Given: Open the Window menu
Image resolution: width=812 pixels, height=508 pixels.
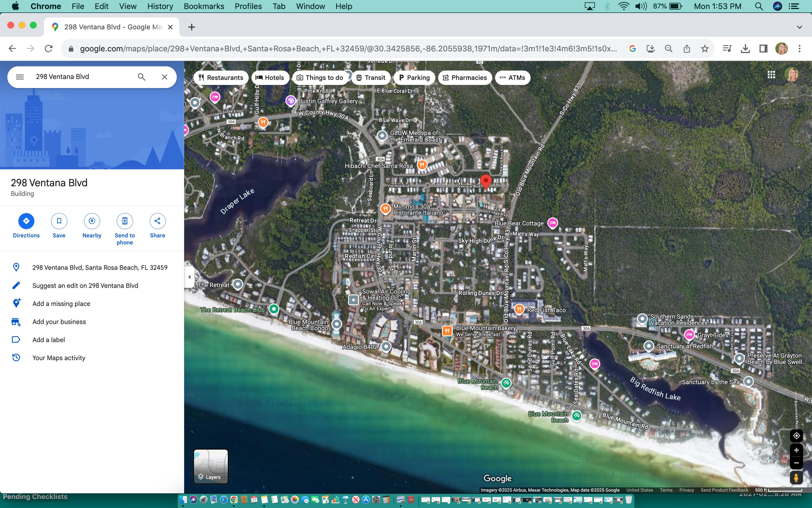Looking at the screenshot, I should pos(310,6).
